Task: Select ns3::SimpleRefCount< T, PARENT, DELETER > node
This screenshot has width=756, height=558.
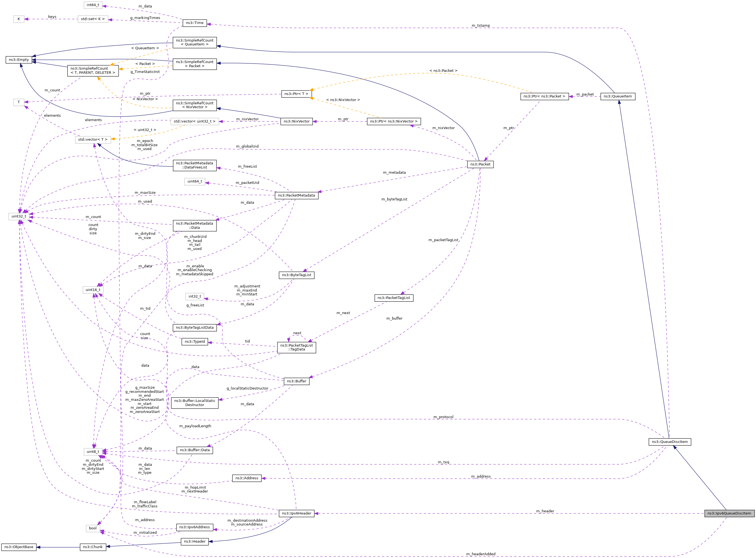Action: coord(93,70)
